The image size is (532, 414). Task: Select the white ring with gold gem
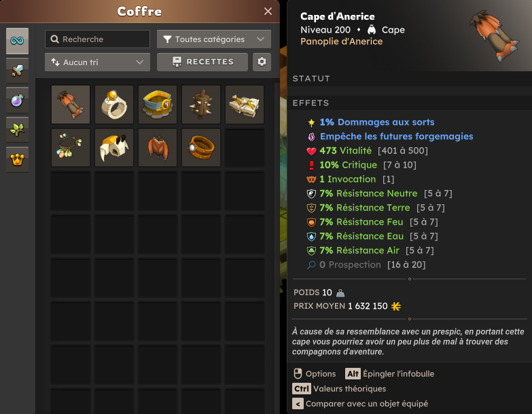[114, 105]
